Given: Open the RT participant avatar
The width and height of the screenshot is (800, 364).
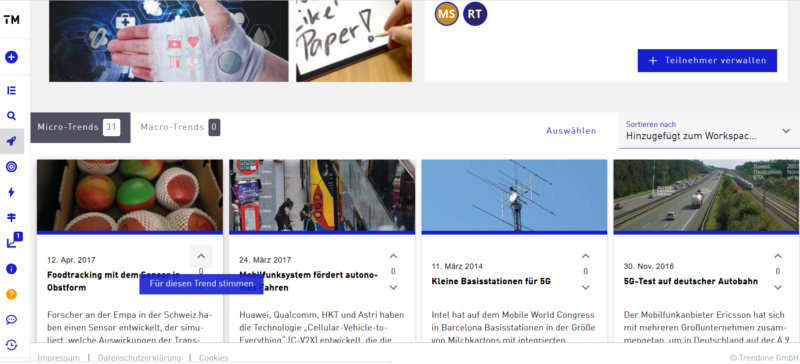Looking at the screenshot, I should click(x=475, y=14).
